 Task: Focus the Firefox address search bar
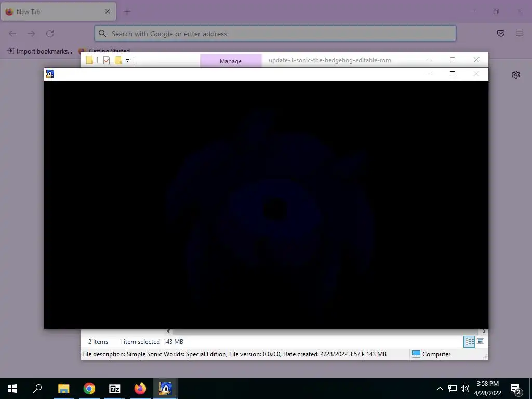275,34
